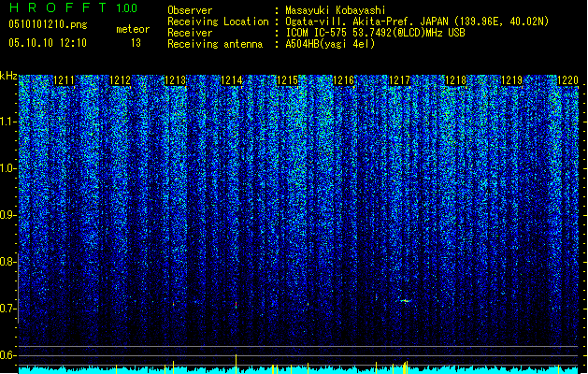Click the red meteor echo near 1214
Image resolution: width=588 pixels, height=374 pixels.
[236, 305]
